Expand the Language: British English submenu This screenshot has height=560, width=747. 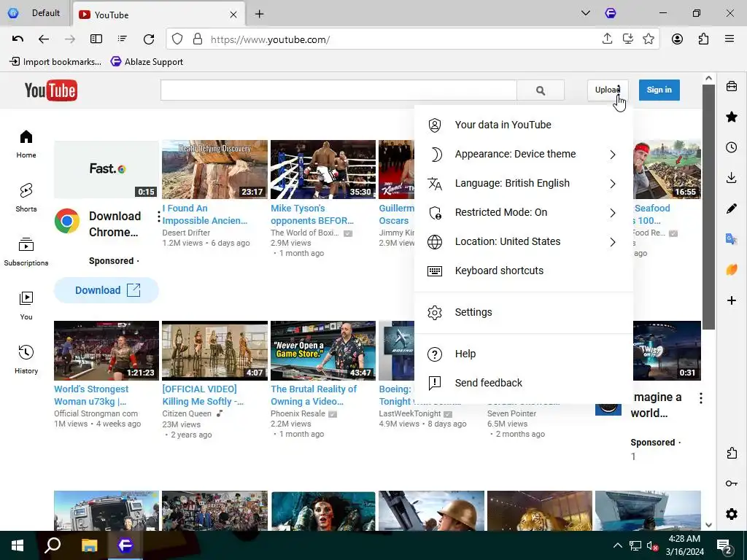pos(524,183)
